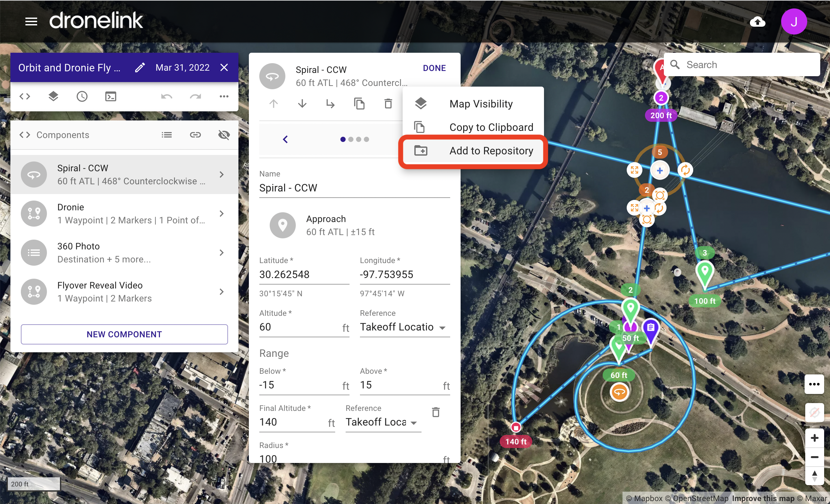Move component down arrow
This screenshot has width=830, height=504.
pos(302,104)
